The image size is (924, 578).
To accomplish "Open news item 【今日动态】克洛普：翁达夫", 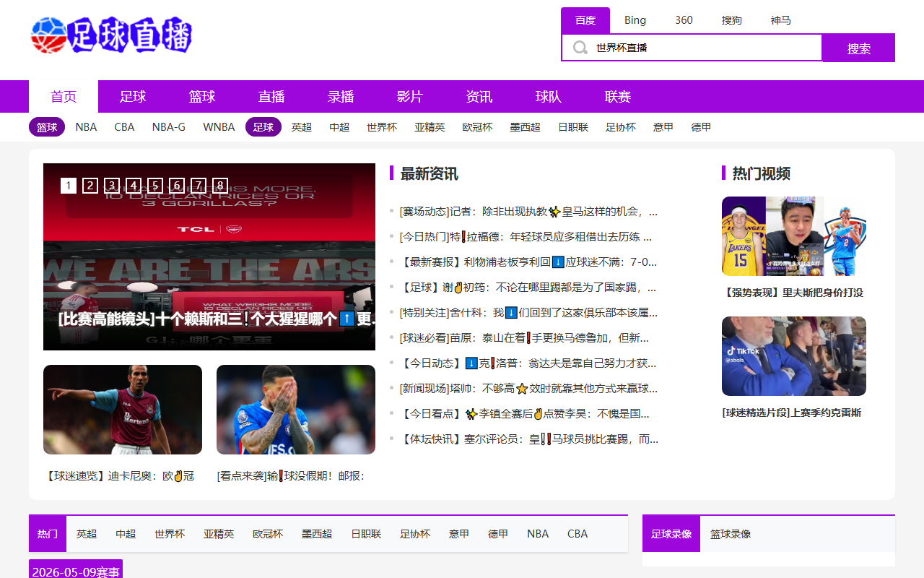I will (x=528, y=363).
